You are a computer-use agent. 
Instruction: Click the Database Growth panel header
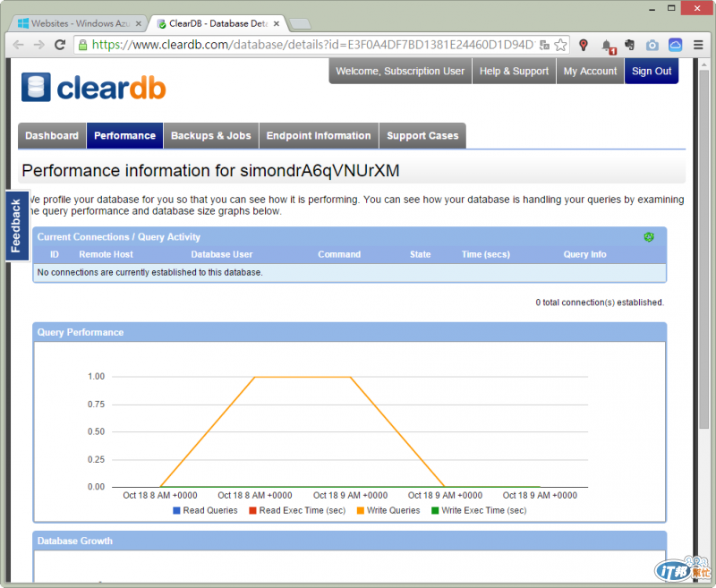click(x=349, y=541)
